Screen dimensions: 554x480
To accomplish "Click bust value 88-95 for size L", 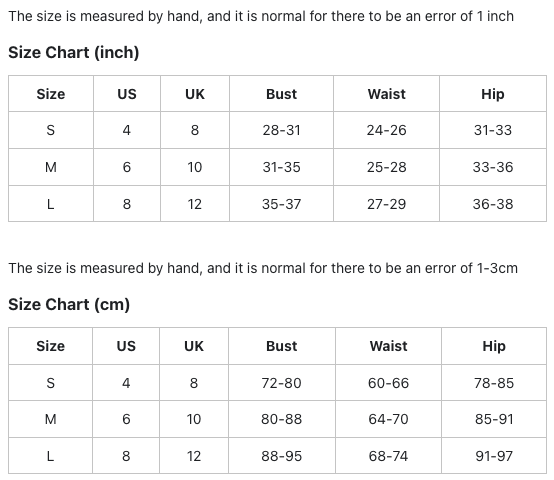I will tap(281, 456).
